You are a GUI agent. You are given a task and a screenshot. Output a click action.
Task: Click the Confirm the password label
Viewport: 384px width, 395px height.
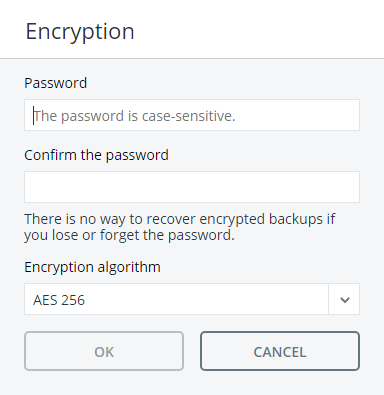point(97,155)
